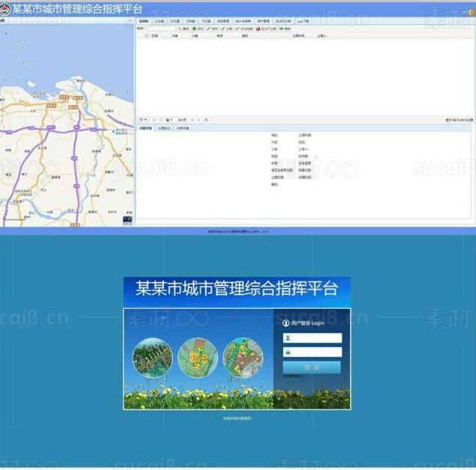Click the map provider logo in the map corner
Screen dimensions: 476x470
click(127, 220)
